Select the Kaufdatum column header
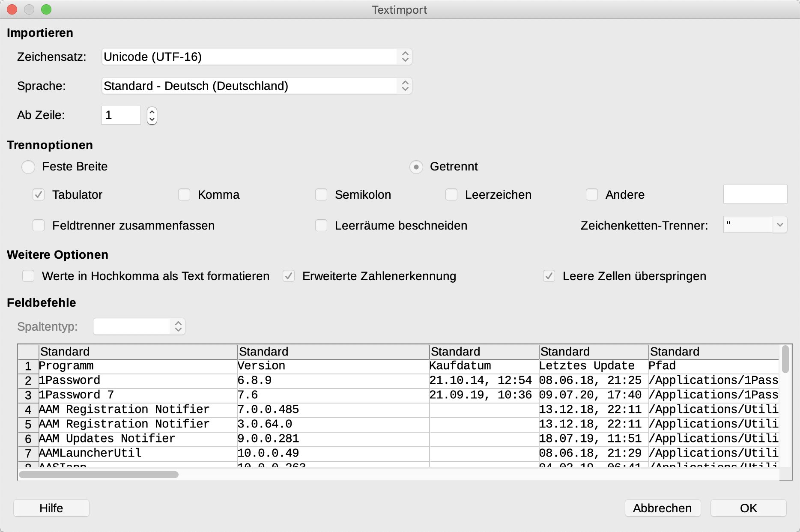This screenshot has height=532, width=800. coord(484,352)
